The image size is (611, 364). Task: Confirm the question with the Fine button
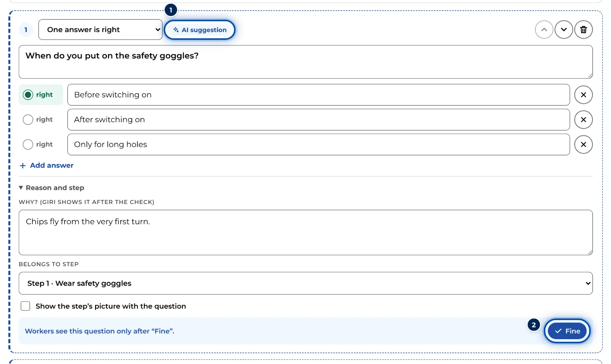(x=567, y=331)
